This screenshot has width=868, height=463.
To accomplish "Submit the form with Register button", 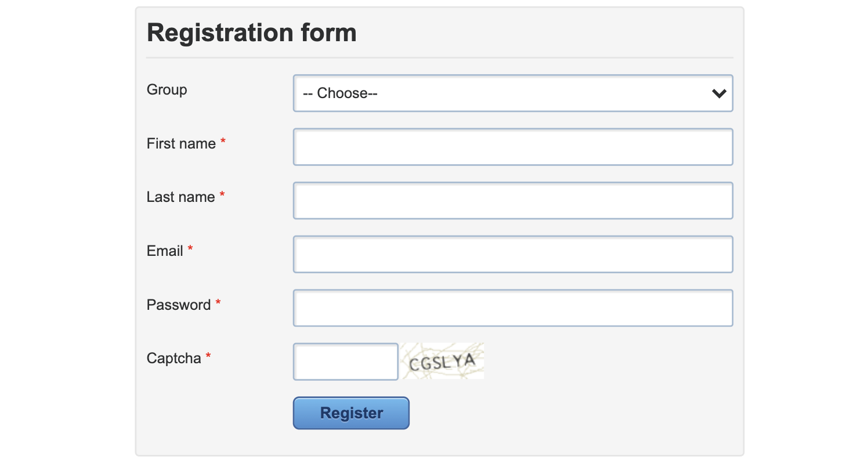I will (352, 413).
